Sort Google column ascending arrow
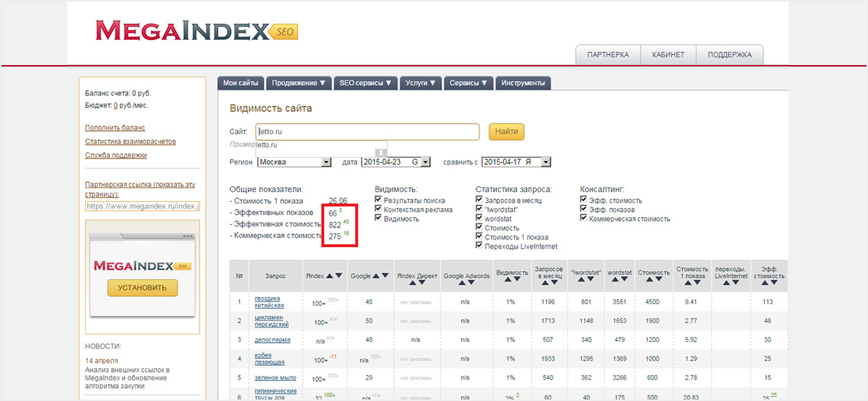Screen dimensions: 868x401 (x=377, y=275)
